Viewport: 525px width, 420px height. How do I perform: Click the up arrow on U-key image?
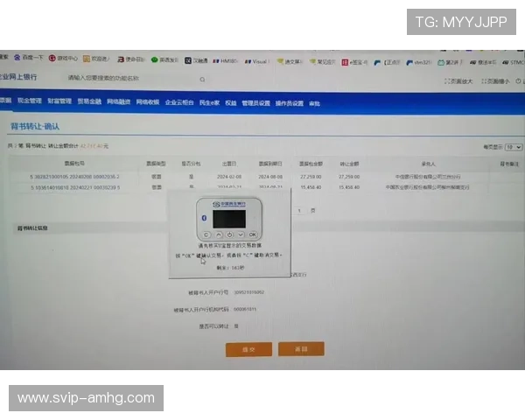[218, 234]
